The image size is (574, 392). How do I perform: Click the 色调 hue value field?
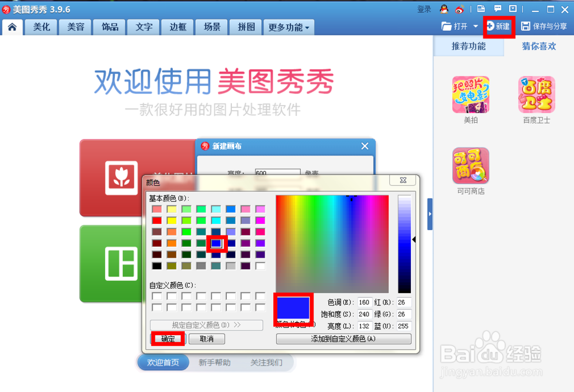pyautogui.click(x=364, y=302)
